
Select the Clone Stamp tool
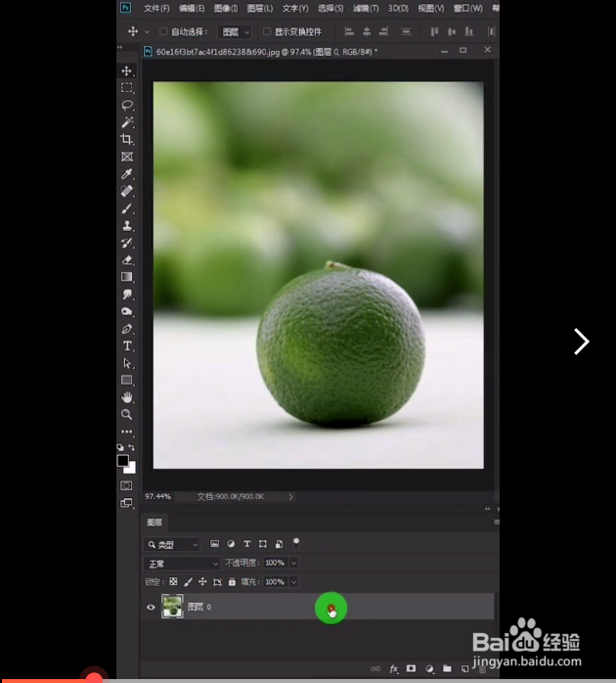(x=127, y=226)
